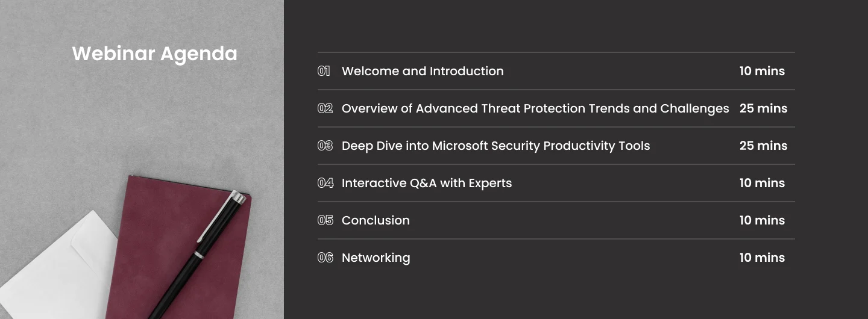Click the Welcome and Introduction item

(x=423, y=71)
